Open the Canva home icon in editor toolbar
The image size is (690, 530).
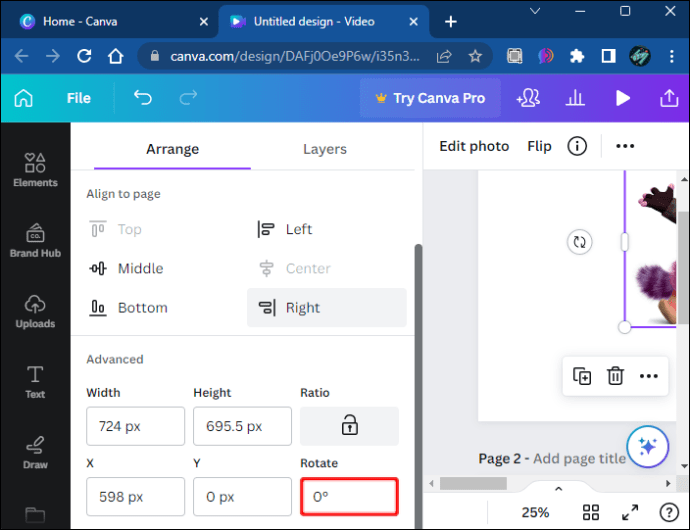click(23, 98)
